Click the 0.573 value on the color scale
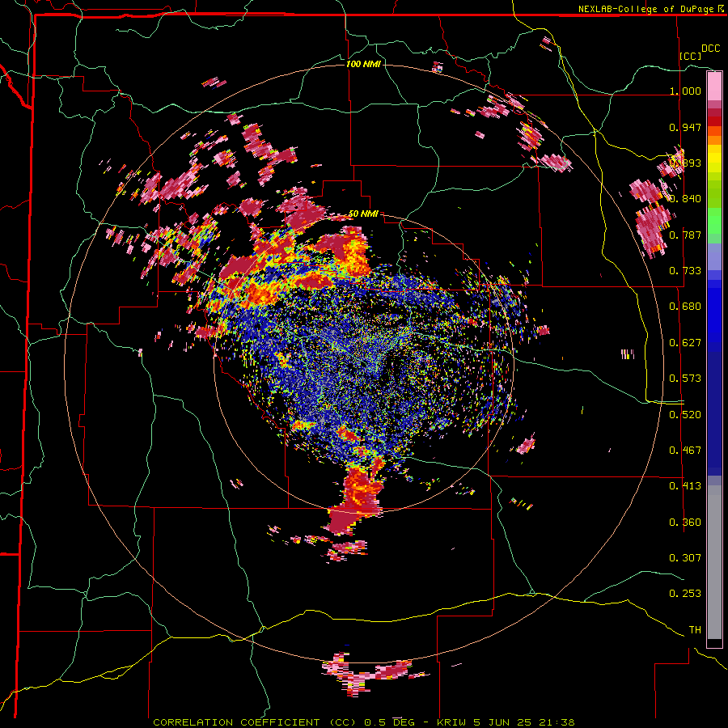 coord(685,379)
